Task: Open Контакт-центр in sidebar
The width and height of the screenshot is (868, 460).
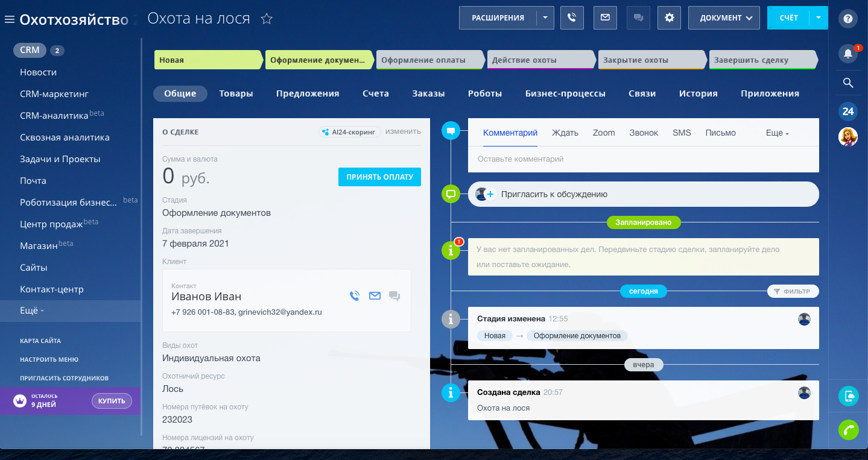Action: [52, 289]
